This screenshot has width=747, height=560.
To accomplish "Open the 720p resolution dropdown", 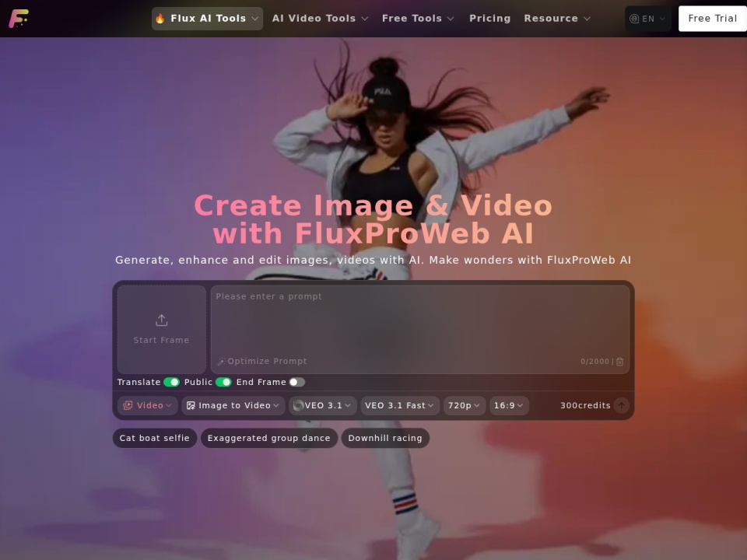I will pyautogui.click(x=465, y=405).
